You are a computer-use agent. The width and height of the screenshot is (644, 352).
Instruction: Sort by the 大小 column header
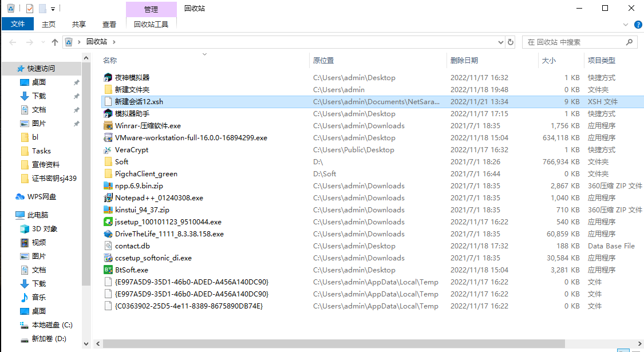[548, 60]
